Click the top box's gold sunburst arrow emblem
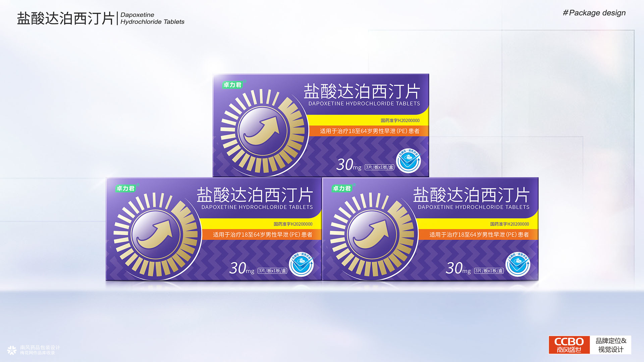Screen dimensions: 644x362 262,131
